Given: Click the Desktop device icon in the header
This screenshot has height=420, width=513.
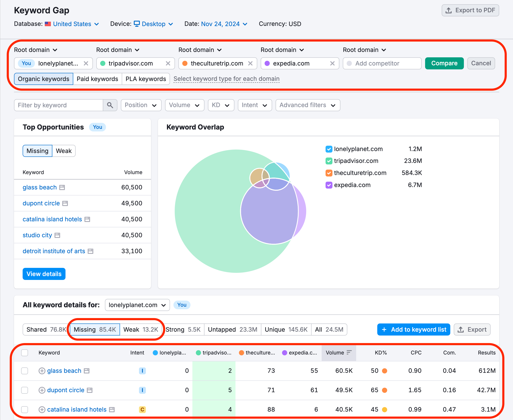Looking at the screenshot, I should (x=137, y=24).
